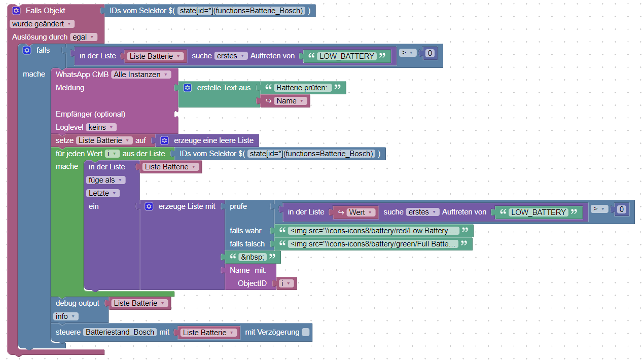Viewport: 644px width, 361px height.
Task: Open loop variable i dropdown in für jeden Wert
Action: [x=112, y=154]
